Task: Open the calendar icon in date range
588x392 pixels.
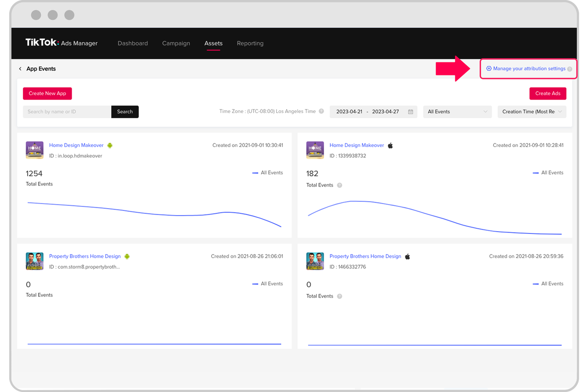Action: (411, 112)
